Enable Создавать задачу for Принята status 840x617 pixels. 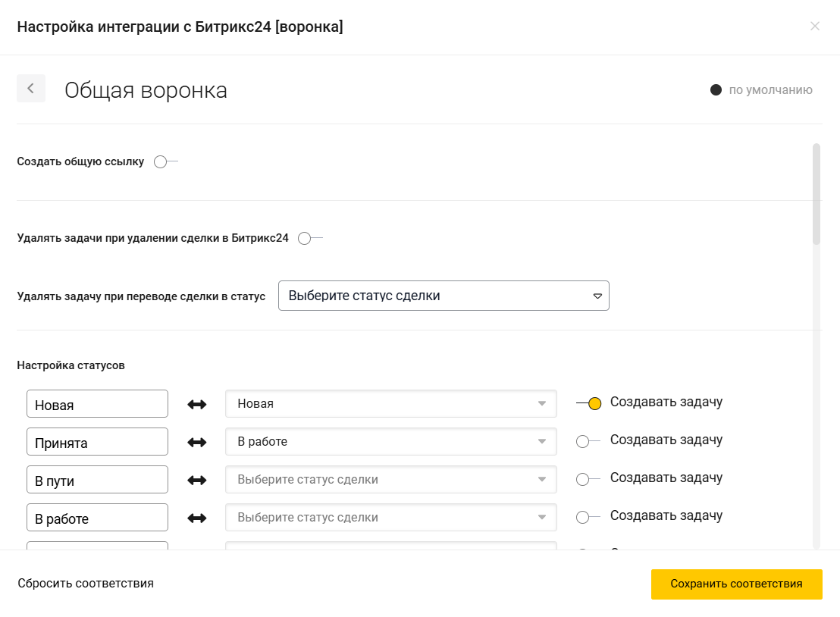[588, 441]
